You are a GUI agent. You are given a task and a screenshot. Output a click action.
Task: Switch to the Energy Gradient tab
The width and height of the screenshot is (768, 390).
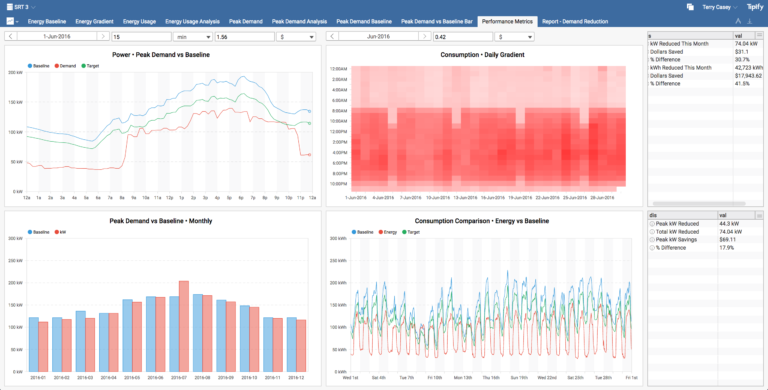(x=94, y=22)
